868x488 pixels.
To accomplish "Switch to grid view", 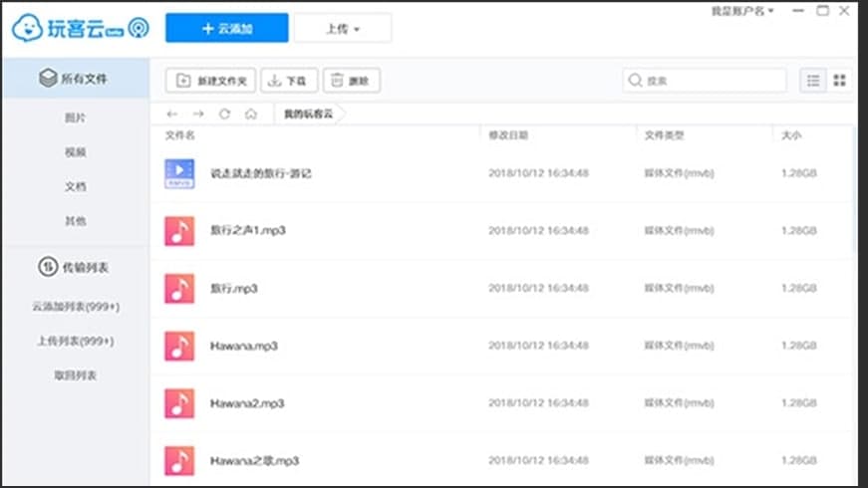I will coord(840,81).
